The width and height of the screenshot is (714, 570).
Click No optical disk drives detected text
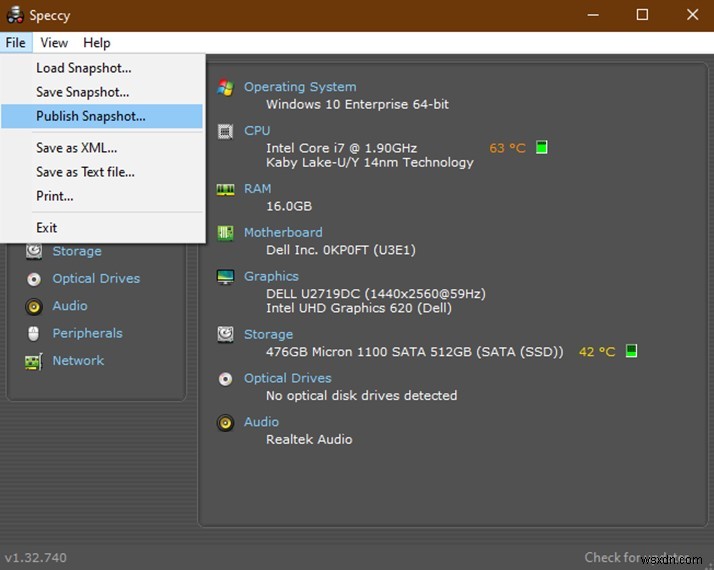362,396
